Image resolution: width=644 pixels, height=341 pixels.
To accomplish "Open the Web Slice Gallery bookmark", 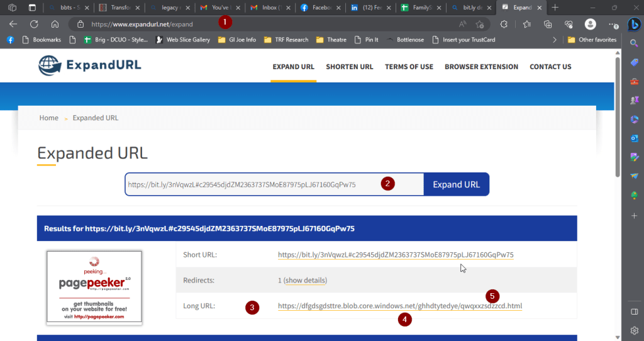I will click(183, 40).
